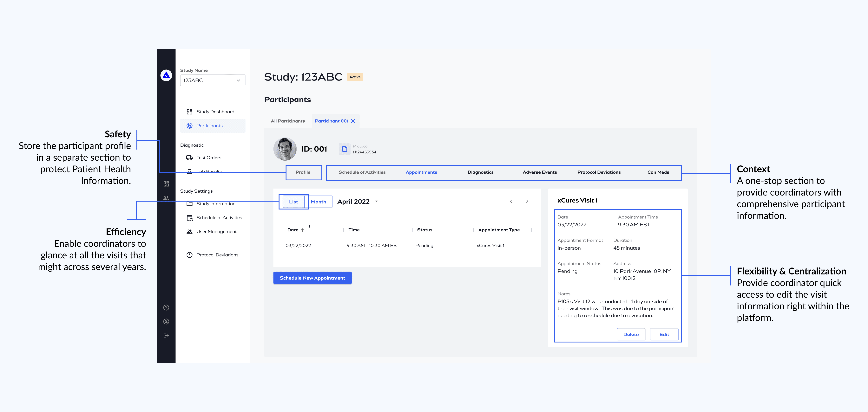Click the participant profile photo
The image size is (868, 412).
tap(285, 149)
